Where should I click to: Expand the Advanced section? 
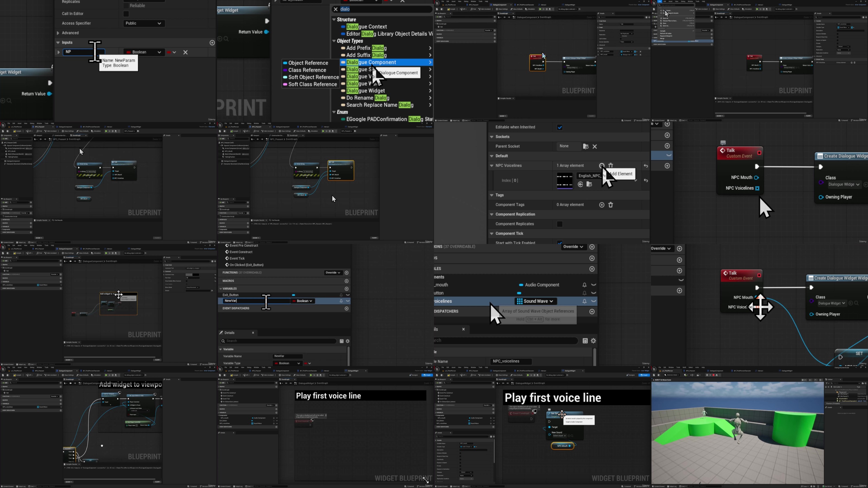58,33
